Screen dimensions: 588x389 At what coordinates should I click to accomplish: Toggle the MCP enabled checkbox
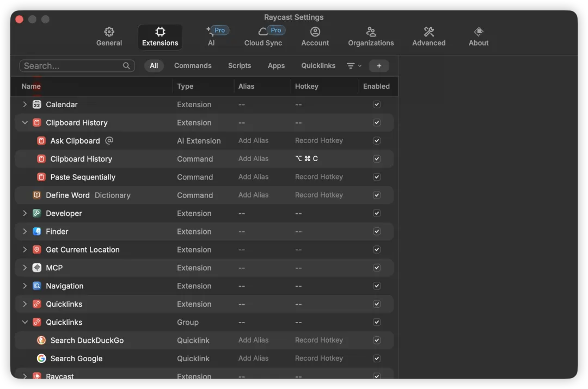377,268
